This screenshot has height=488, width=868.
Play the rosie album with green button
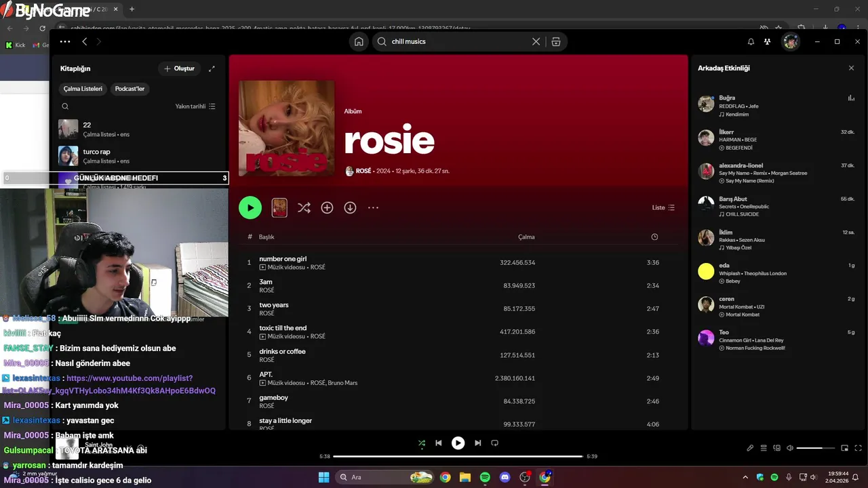[x=250, y=207]
